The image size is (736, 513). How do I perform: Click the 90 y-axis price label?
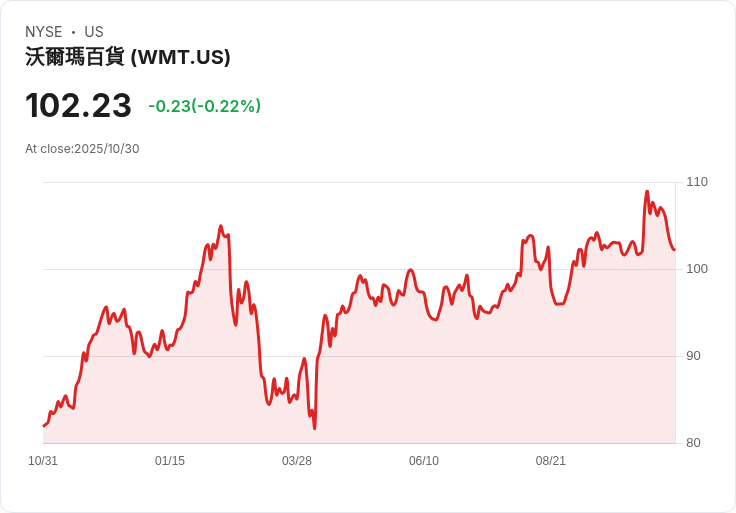pyautogui.click(x=693, y=356)
